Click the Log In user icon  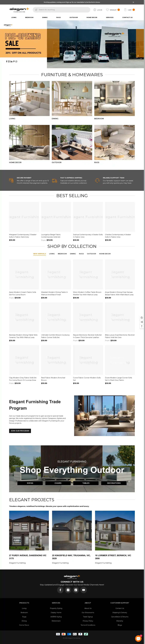pos(95,10)
